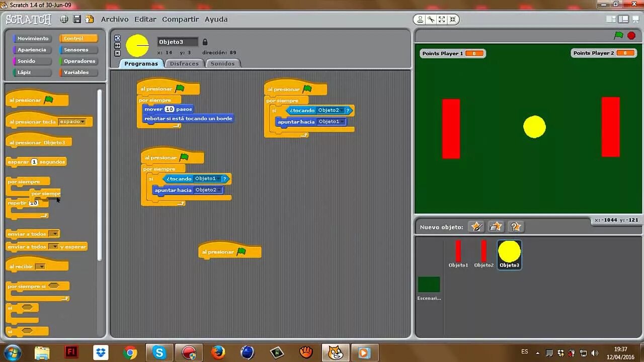Open the Movimiento block category
Screen dimensions: 644x362
click(33, 39)
